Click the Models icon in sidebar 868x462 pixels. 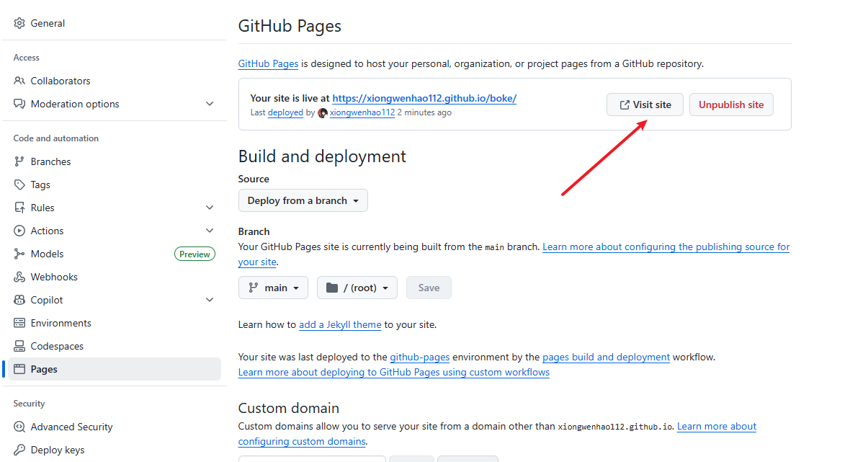(x=19, y=254)
